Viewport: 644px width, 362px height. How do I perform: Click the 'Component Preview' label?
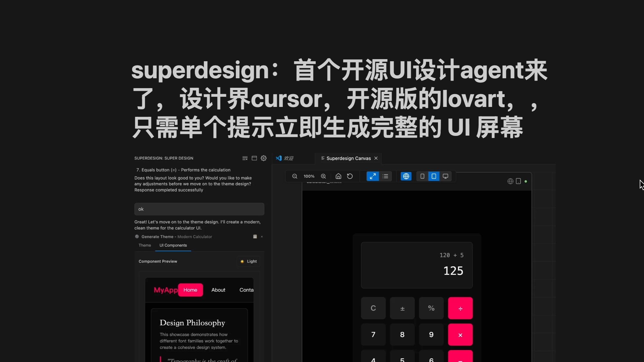point(158,261)
